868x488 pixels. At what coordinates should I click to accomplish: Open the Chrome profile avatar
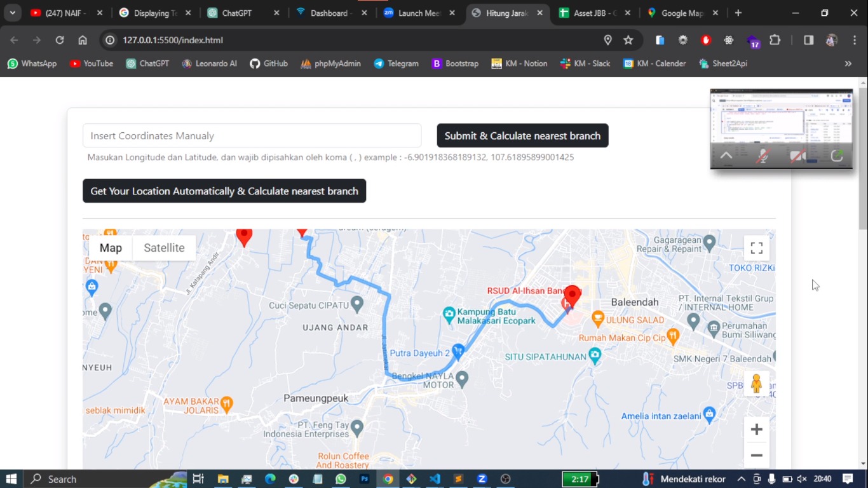[x=831, y=40]
